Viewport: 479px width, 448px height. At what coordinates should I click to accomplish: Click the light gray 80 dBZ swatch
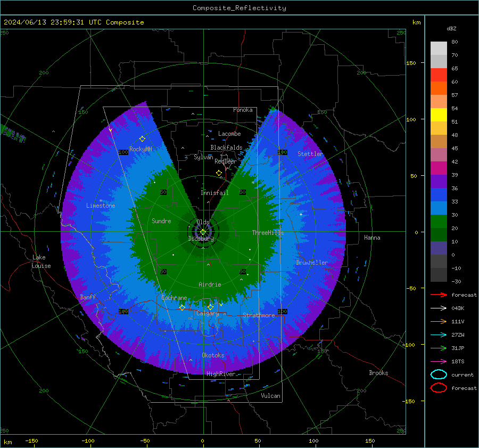(x=439, y=48)
